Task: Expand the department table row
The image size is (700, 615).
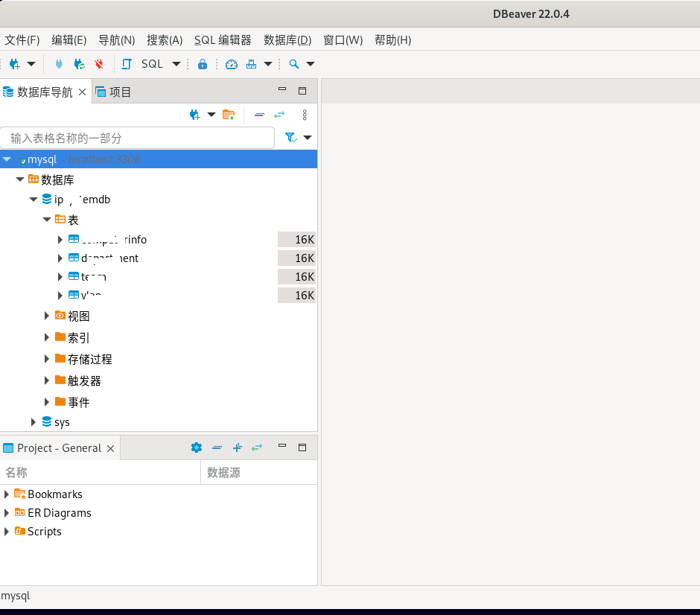Action: tap(60, 258)
